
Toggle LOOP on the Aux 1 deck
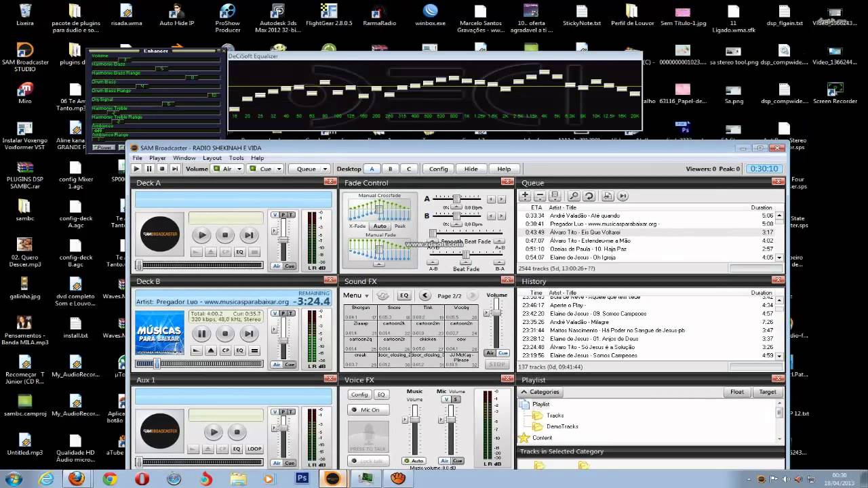pyautogui.click(x=254, y=449)
